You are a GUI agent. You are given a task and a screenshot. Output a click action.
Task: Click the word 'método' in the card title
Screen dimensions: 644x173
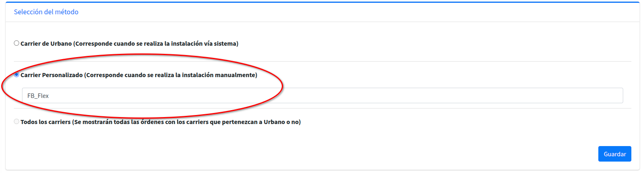click(67, 12)
